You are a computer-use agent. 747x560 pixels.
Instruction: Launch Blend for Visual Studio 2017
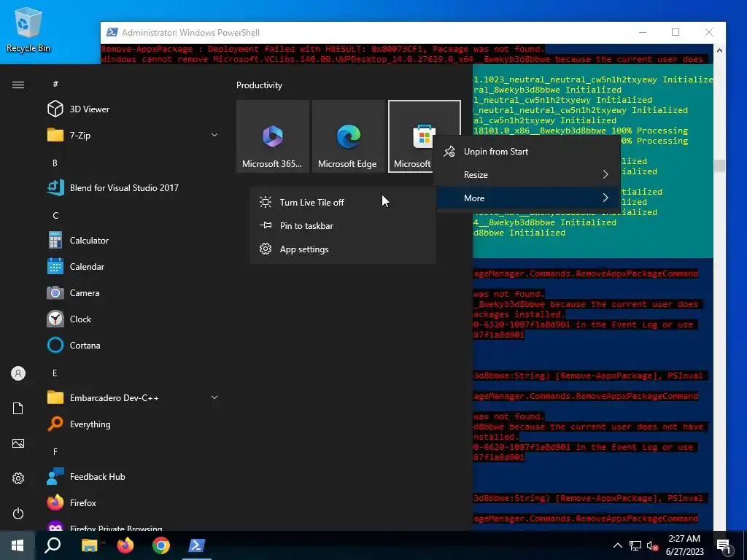pyautogui.click(x=133, y=187)
